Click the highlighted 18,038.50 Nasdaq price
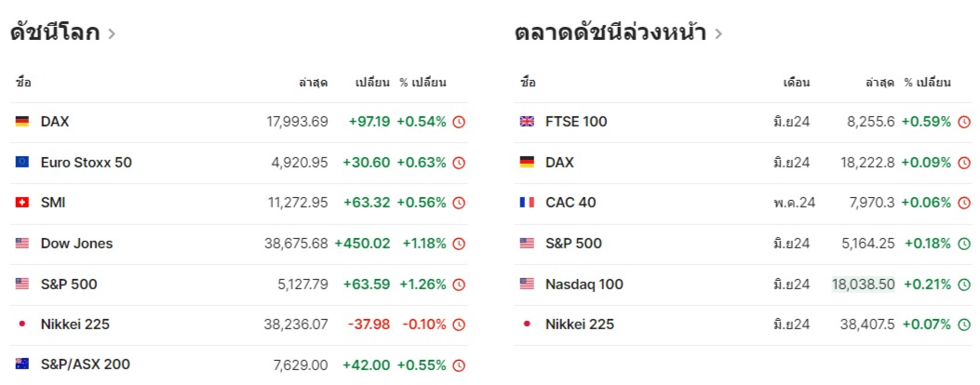 coord(863,285)
